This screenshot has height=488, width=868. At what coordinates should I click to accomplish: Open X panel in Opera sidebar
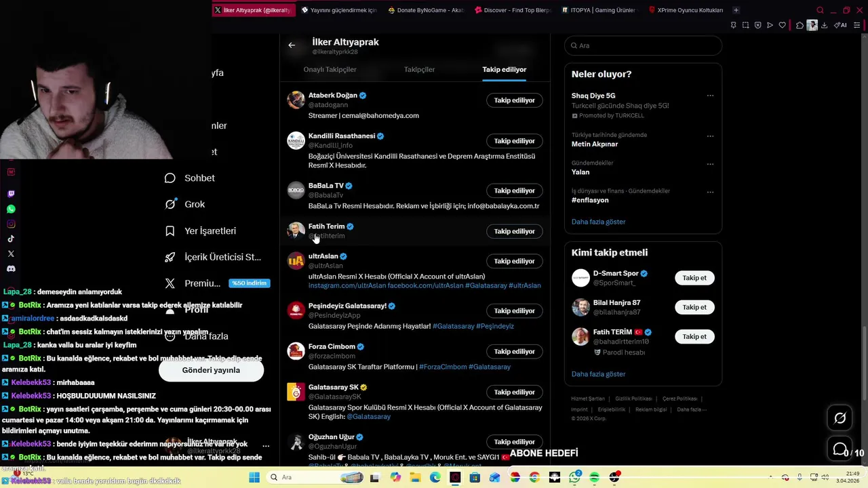tap(11, 253)
